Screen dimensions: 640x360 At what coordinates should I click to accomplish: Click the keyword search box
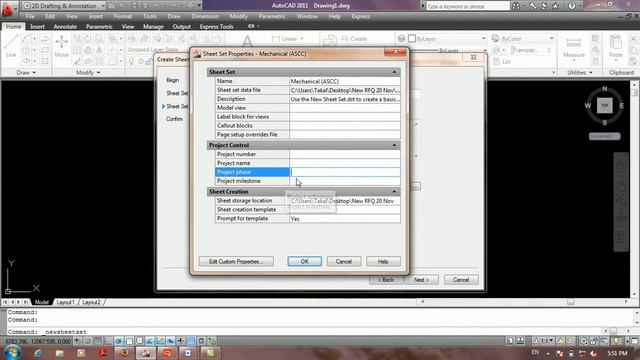coord(467,6)
